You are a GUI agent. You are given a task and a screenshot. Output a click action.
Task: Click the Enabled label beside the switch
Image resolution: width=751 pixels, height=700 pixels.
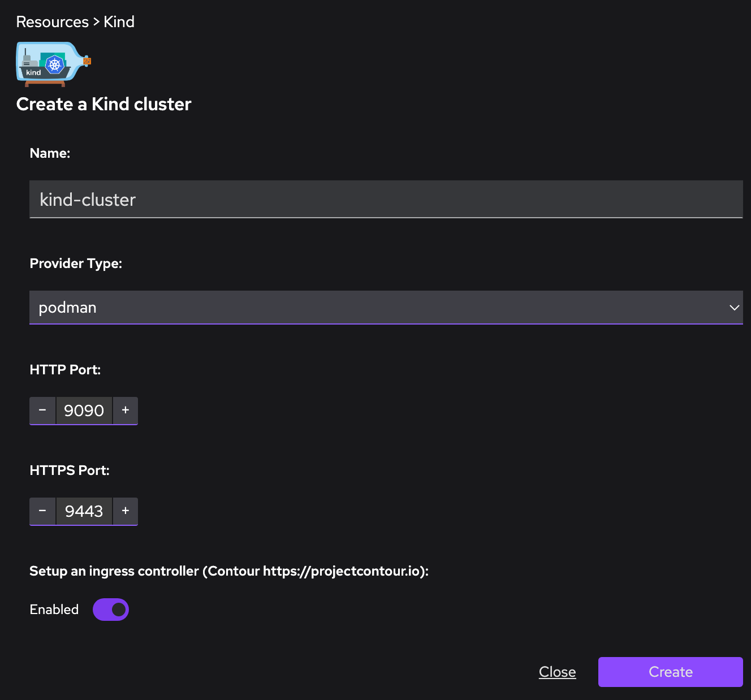pos(54,610)
